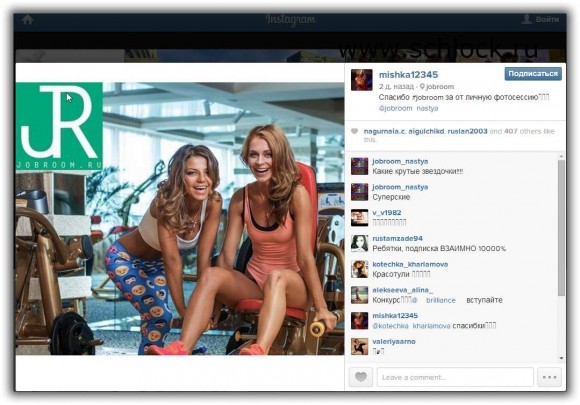
Task: Open the jobroom location pin link
Action: pos(437,87)
